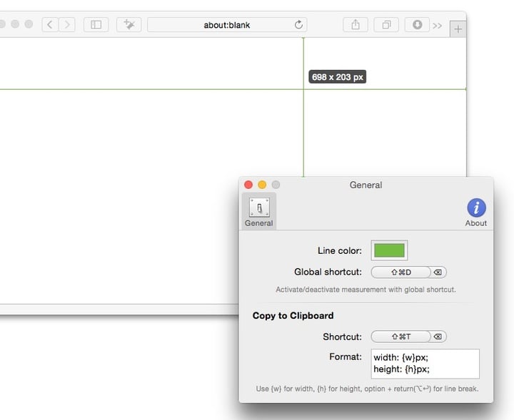Pick the green Line color swatch
514x420 pixels.
pyautogui.click(x=389, y=250)
